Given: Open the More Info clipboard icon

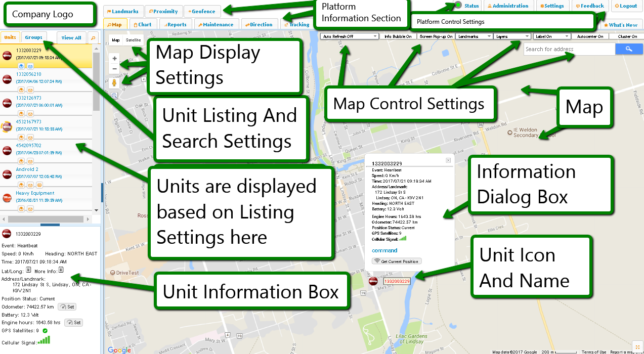Looking at the screenshot, I should tap(61, 271).
